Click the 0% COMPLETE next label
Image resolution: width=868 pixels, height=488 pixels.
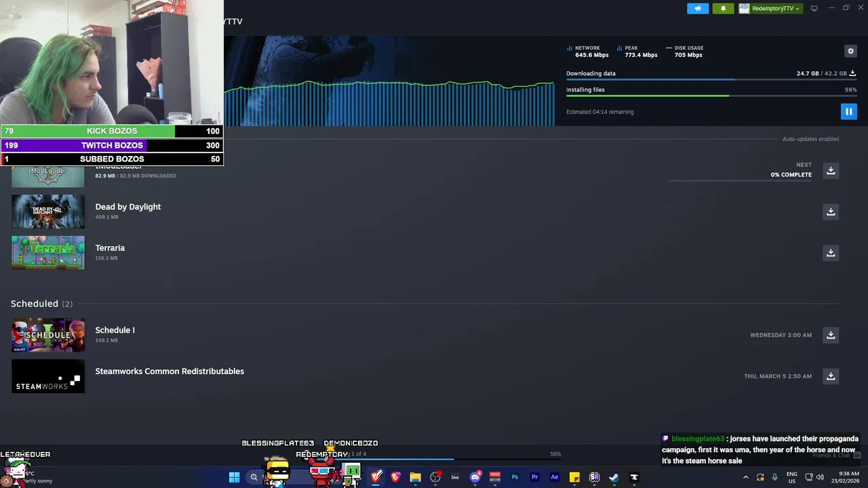(x=791, y=174)
